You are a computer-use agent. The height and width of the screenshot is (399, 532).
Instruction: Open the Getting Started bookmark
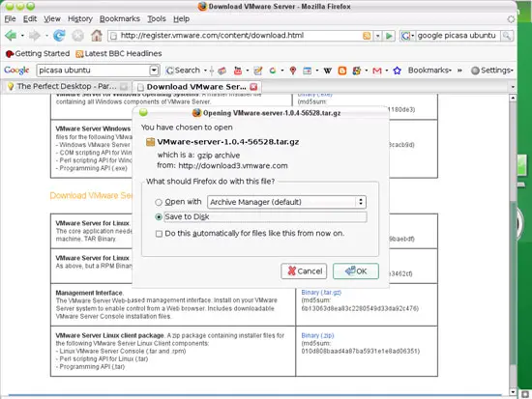coord(38,53)
